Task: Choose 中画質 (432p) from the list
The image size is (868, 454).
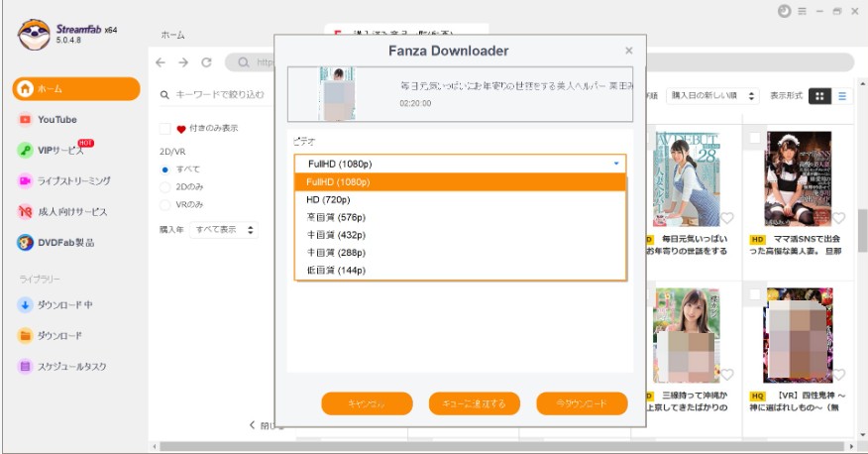Action: click(460, 235)
